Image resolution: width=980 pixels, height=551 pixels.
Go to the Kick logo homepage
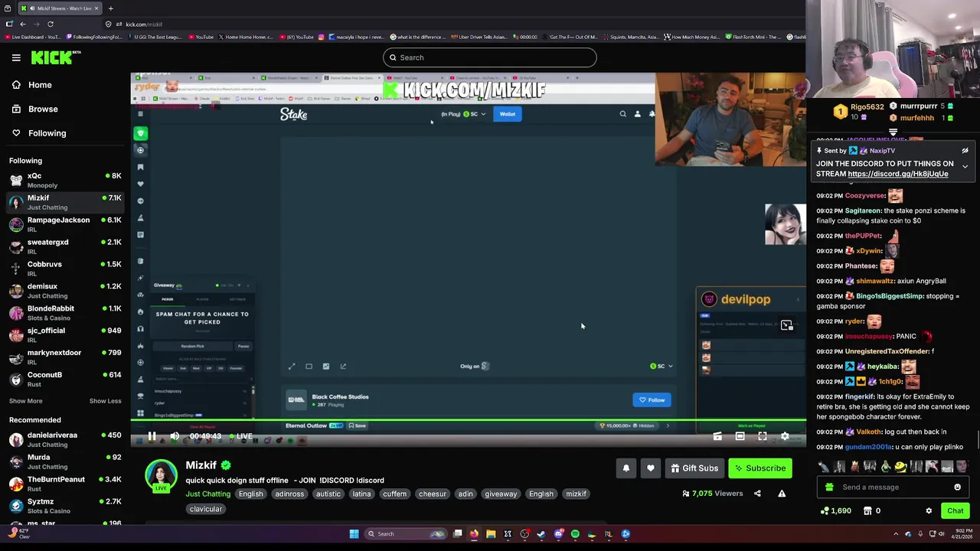[55, 57]
